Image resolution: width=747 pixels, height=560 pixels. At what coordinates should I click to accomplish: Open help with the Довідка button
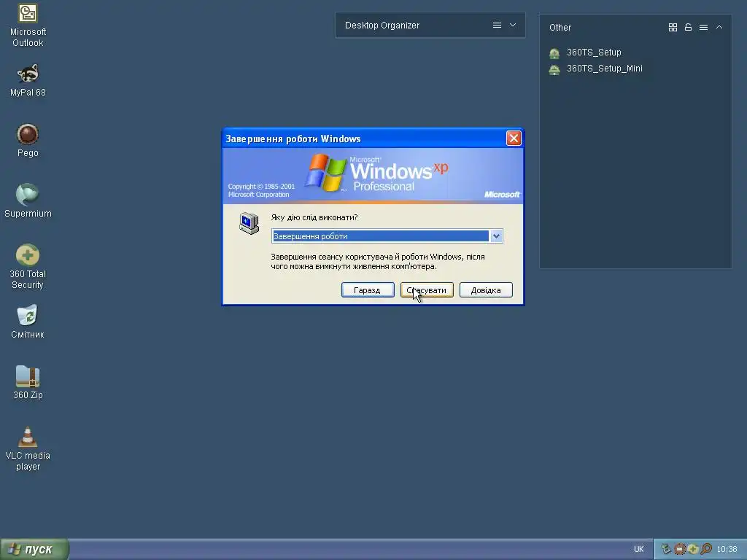click(x=486, y=290)
